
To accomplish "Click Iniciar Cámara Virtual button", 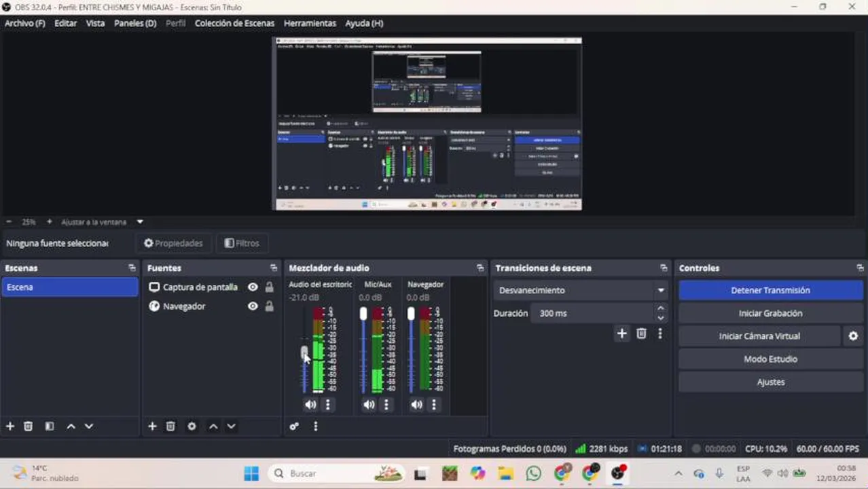I will tap(759, 336).
